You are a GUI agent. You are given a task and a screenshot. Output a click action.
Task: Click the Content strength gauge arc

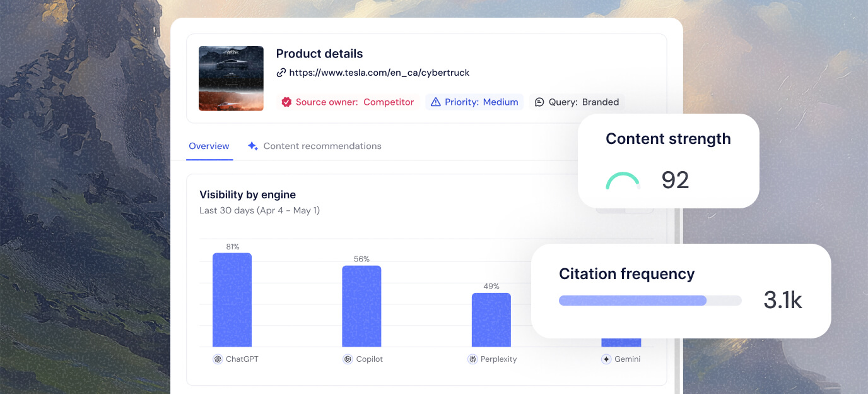pos(623,181)
